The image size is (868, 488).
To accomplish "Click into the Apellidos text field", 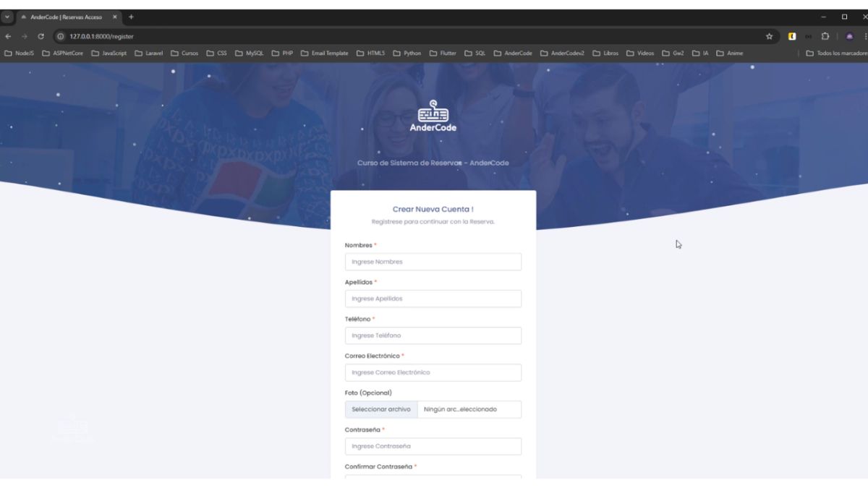I will [x=433, y=299].
